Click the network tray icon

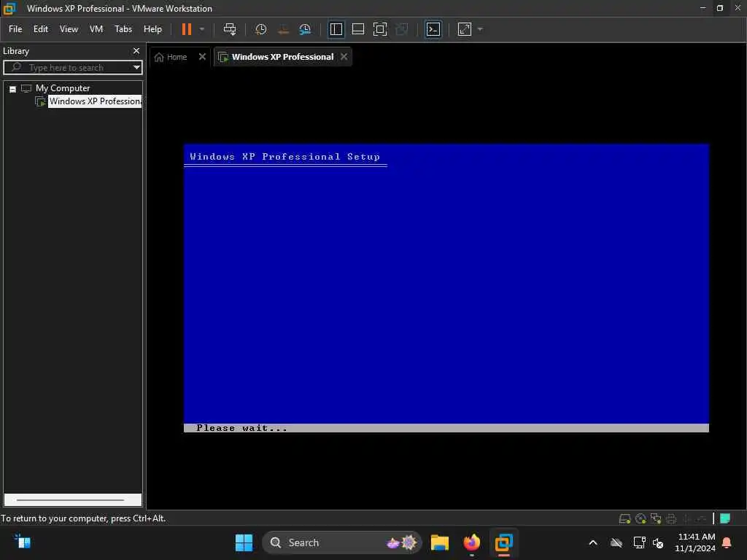639,542
